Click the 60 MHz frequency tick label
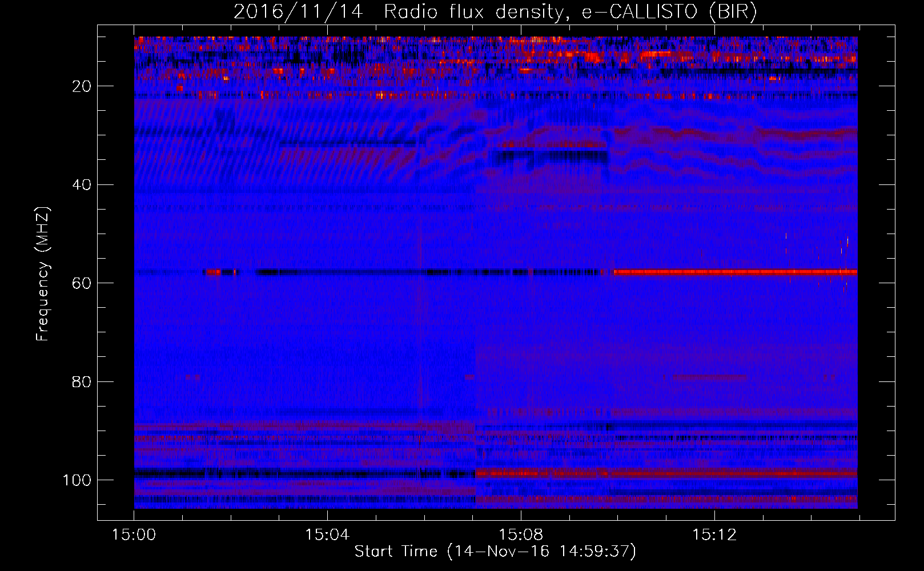Viewport: 924px width, 571px height. pos(82,283)
